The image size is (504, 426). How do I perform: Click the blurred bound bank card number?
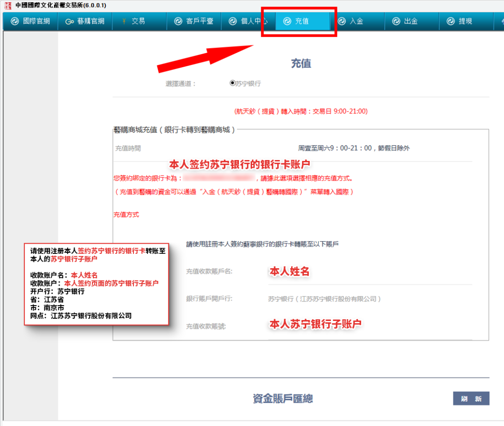pyautogui.click(x=219, y=178)
